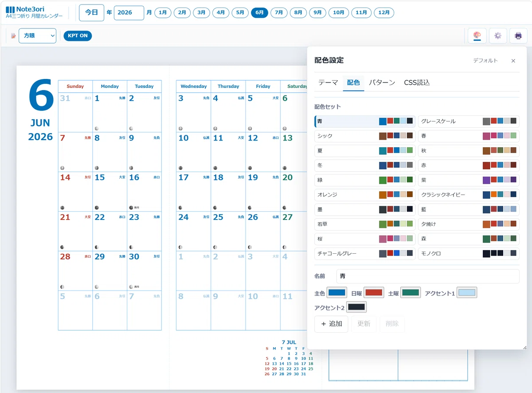532x393 pixels.
Task: Select the 青 color set
Action: (x=365, y=121)
